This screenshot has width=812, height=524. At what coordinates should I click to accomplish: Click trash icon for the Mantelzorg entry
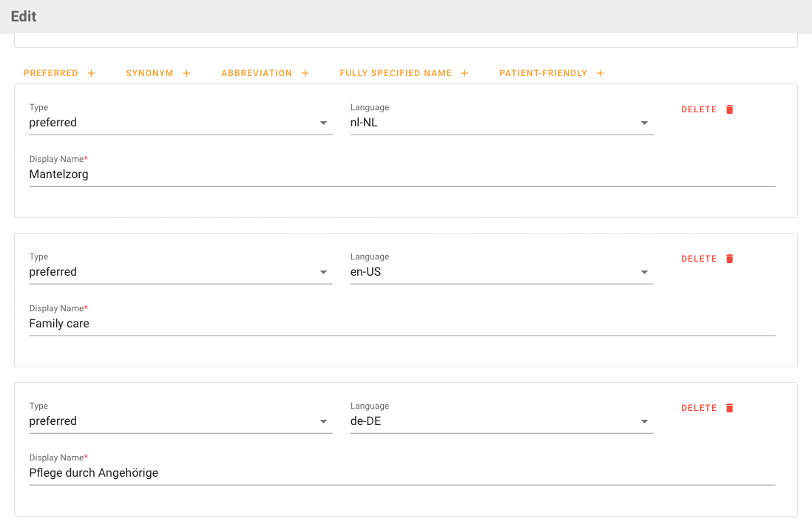pyautogui.click(x=729, y=109)
